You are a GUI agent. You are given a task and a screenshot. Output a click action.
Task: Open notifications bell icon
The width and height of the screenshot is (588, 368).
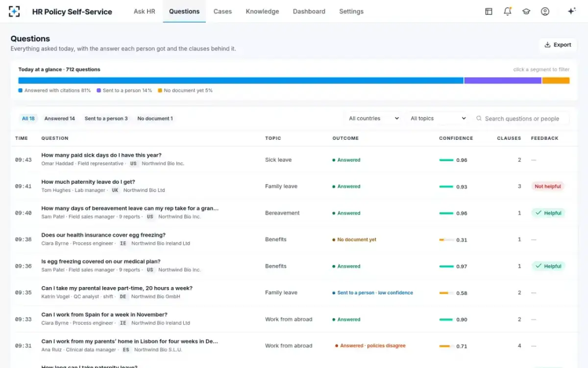coord(508,11)
